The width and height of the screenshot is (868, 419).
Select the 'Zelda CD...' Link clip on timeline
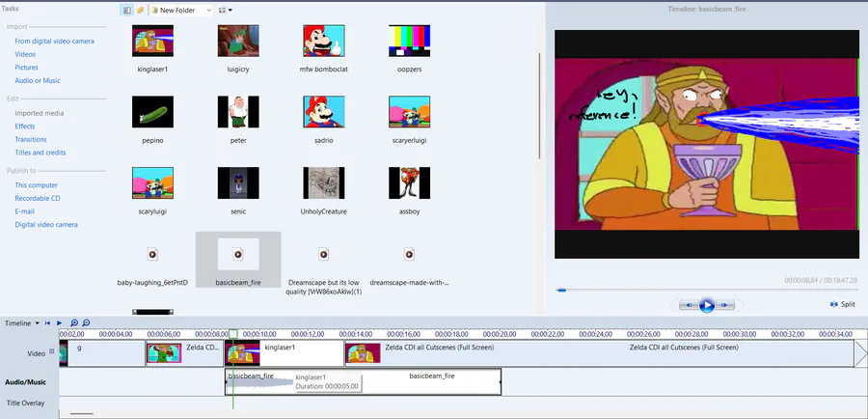click(x=185, y=353)
